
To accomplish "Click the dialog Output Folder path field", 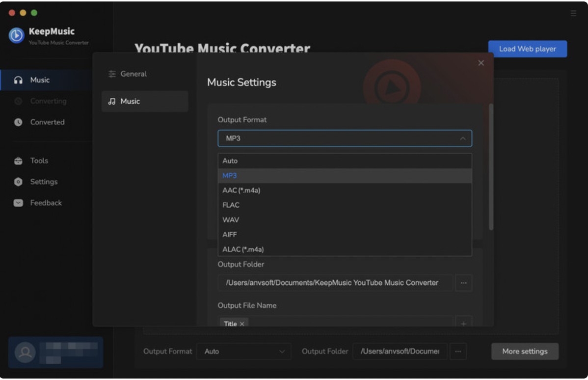I will 335,283.
